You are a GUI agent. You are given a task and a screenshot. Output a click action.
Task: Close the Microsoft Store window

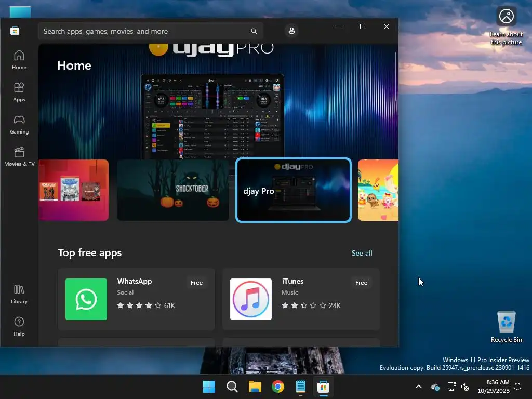coord(387,26)
